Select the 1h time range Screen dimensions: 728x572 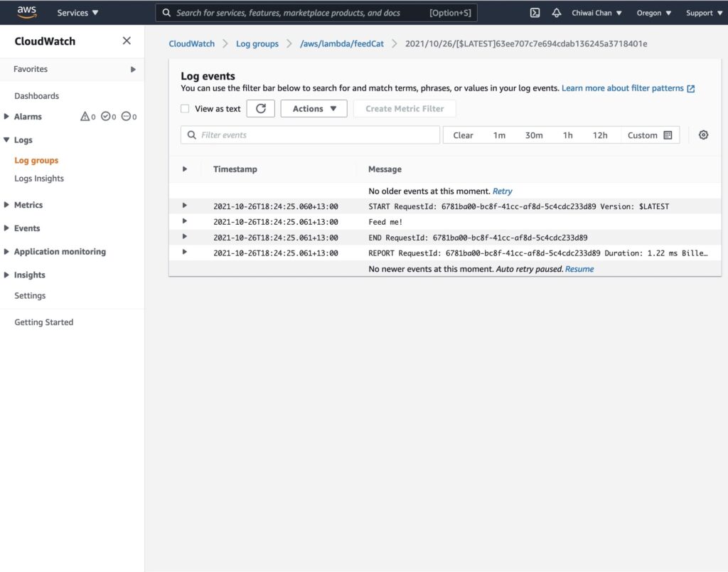[x=567, y=135]
